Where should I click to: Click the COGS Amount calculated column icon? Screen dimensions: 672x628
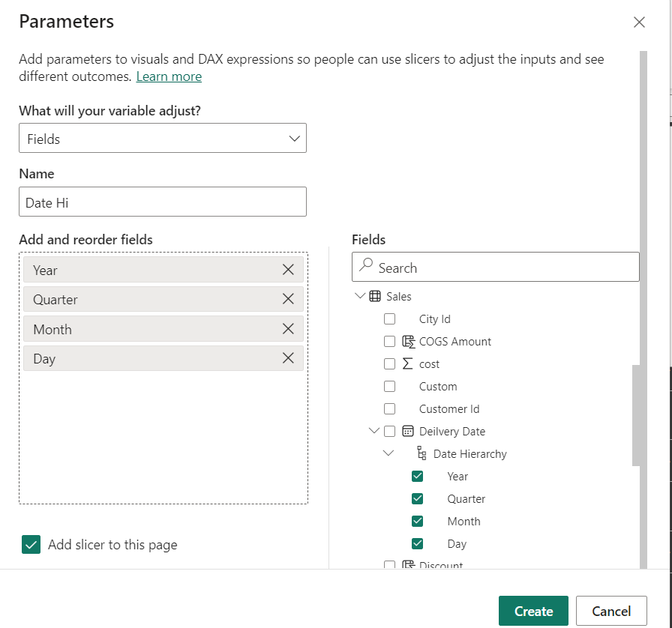pos(408,342)
